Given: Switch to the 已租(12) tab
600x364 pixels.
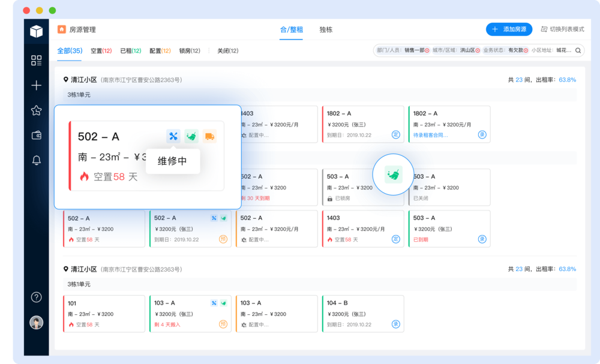Looking at the screenshot, I should (130, 51).
